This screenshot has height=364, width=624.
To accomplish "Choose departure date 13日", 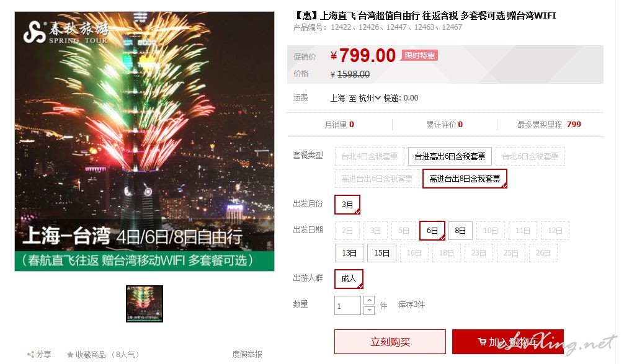I will (x=349, y=253).
